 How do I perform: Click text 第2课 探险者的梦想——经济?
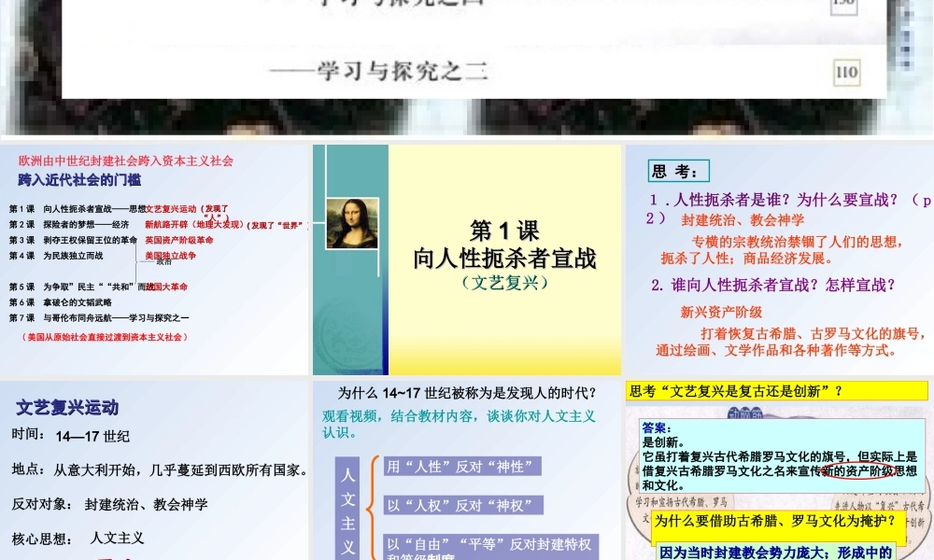[68, 224]
